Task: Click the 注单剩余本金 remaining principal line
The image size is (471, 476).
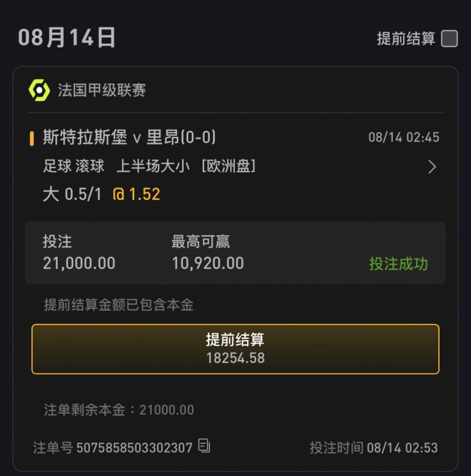Action: (119, 410)
